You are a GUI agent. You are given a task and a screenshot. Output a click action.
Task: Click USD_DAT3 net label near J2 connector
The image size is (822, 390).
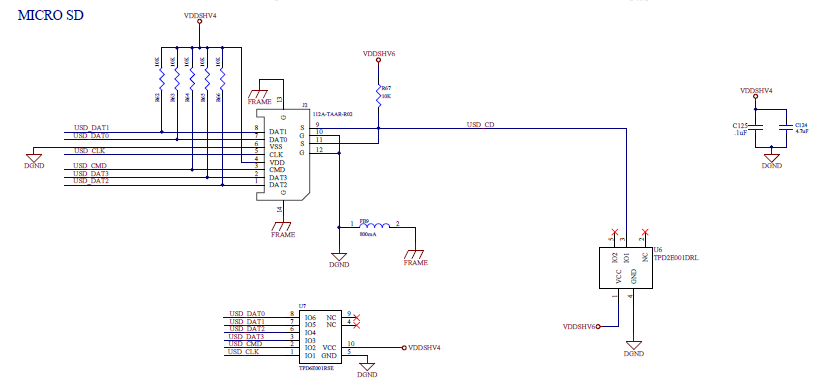[91, 174]
